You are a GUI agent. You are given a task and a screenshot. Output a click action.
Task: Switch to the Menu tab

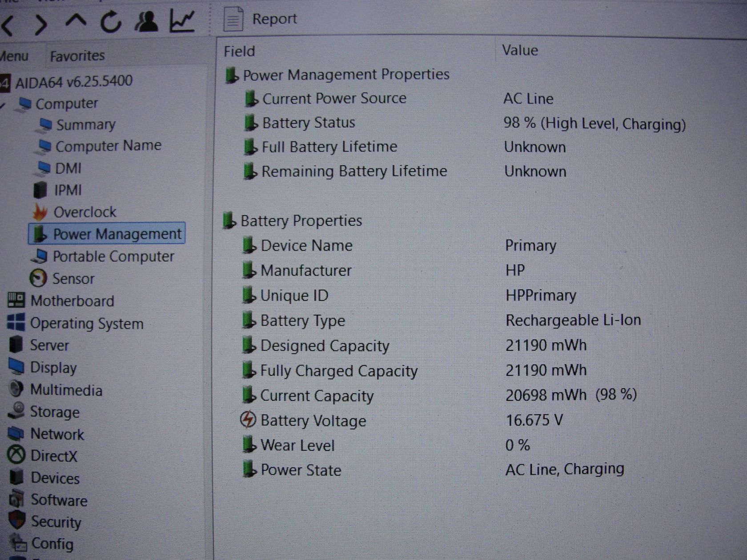click(x=14, y=56)
